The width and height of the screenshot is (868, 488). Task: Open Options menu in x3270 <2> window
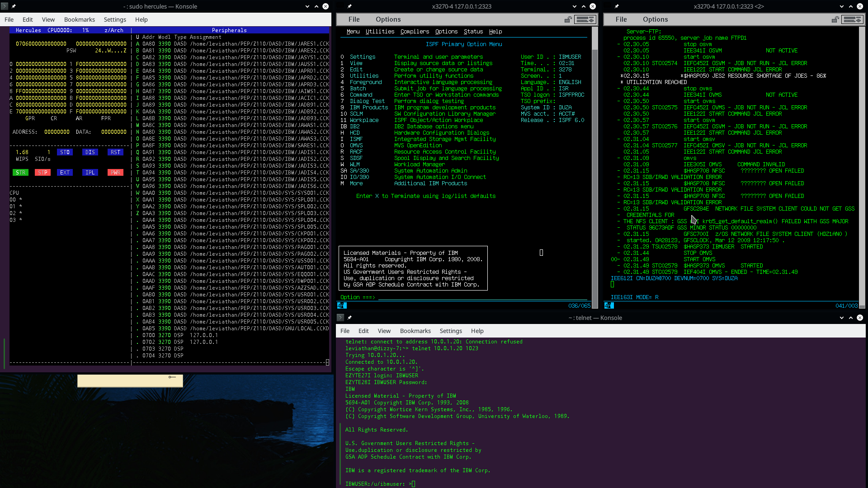point(656,19)
